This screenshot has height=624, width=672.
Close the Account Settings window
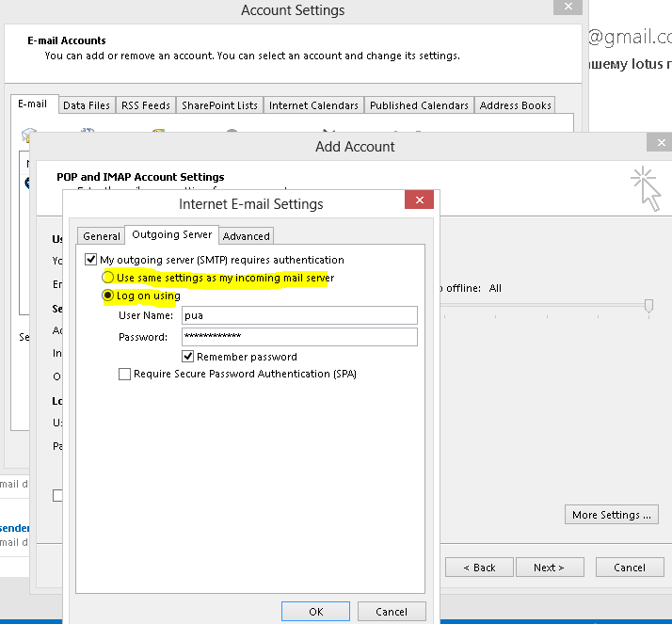568,7
